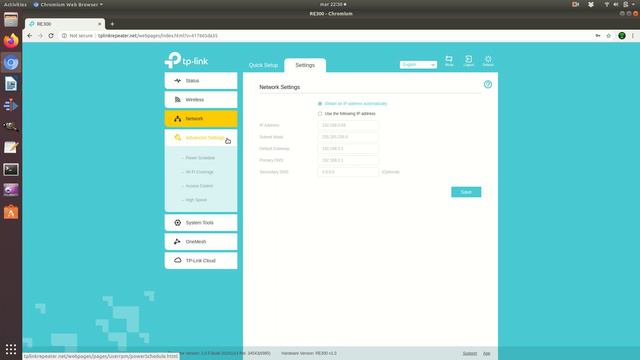Screen dimensions: 640x360
Task: Expand the Advanced Settings menu
Action: [201, 138]
